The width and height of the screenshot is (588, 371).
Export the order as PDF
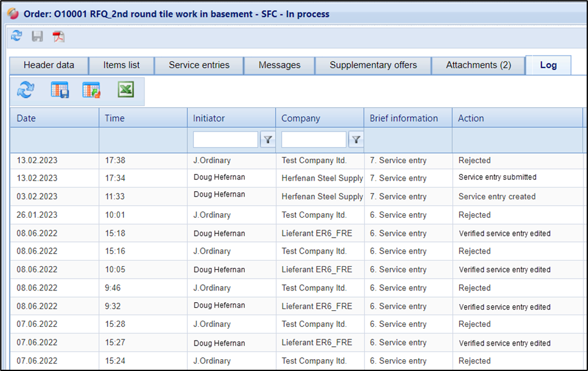point(58,37)
